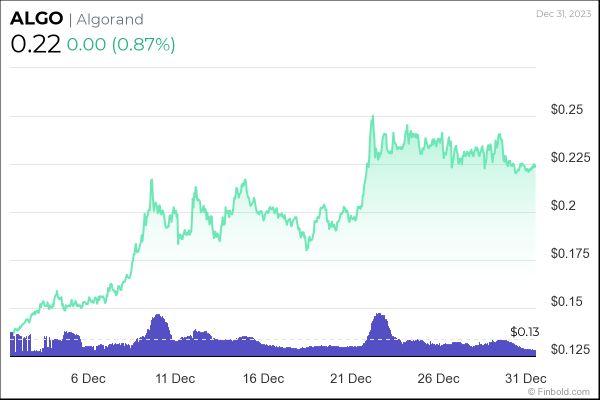The height and width of the screenshot is (400, 600).
Task: Select the $0.225 price axis label
Action: 571,158
